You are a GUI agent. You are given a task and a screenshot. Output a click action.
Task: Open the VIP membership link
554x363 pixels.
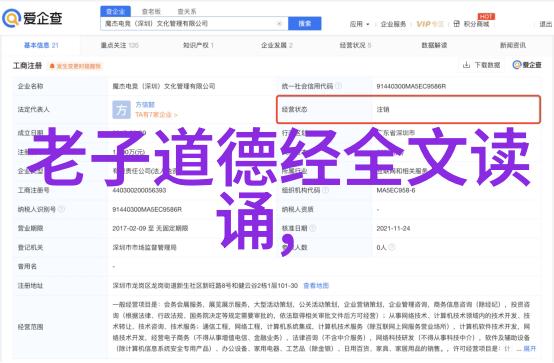point(429,24)
